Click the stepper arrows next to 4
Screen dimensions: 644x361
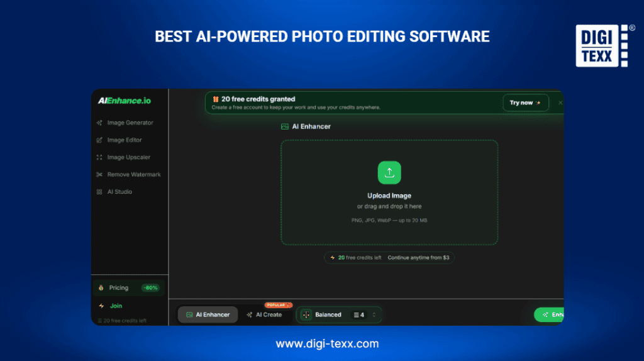pyautogui.click(x=374, y=314)
